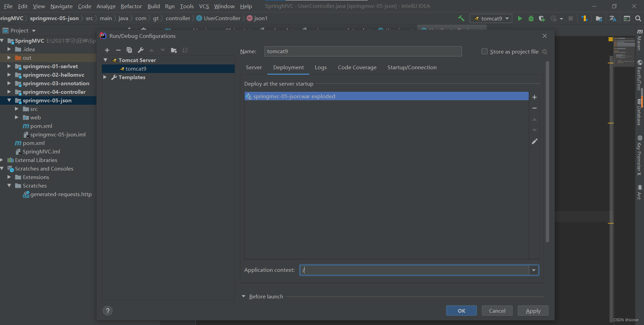Switch to Startup/Connection tab
Screen dimensions: 644x325
pyautogui.click(x=412, y=68)
